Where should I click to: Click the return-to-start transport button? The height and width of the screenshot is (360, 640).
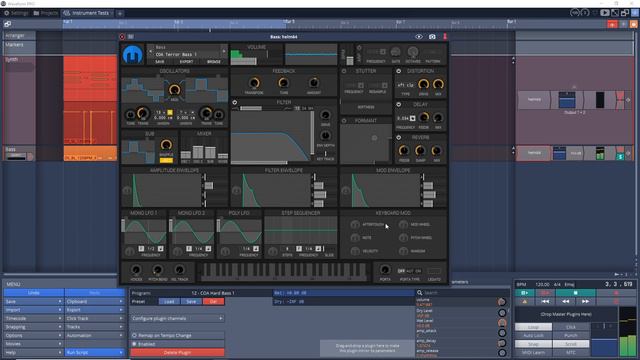pyautogui.click(x=545, y=302)
